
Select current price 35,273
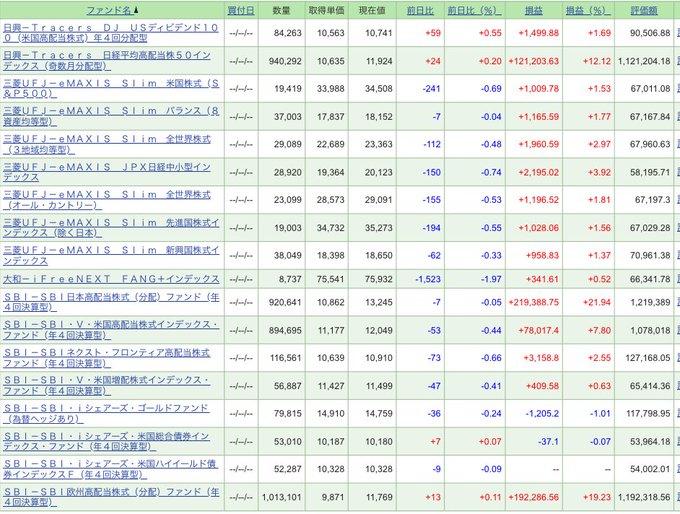[379, 228]
